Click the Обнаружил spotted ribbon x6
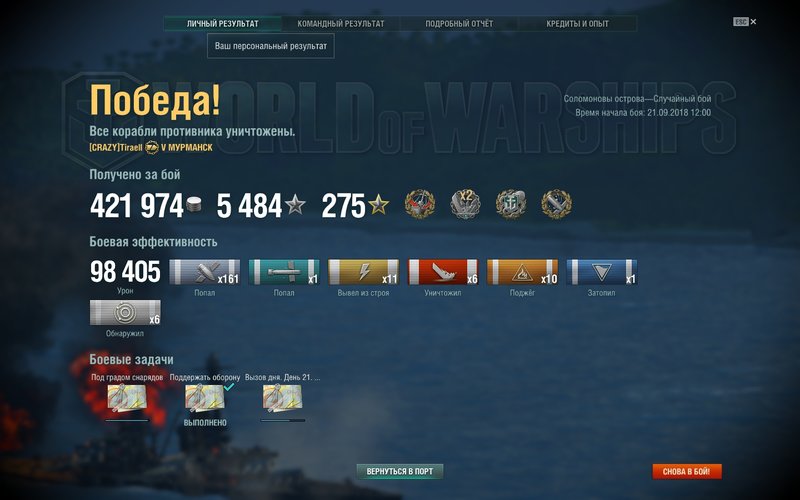 point(125,313)
